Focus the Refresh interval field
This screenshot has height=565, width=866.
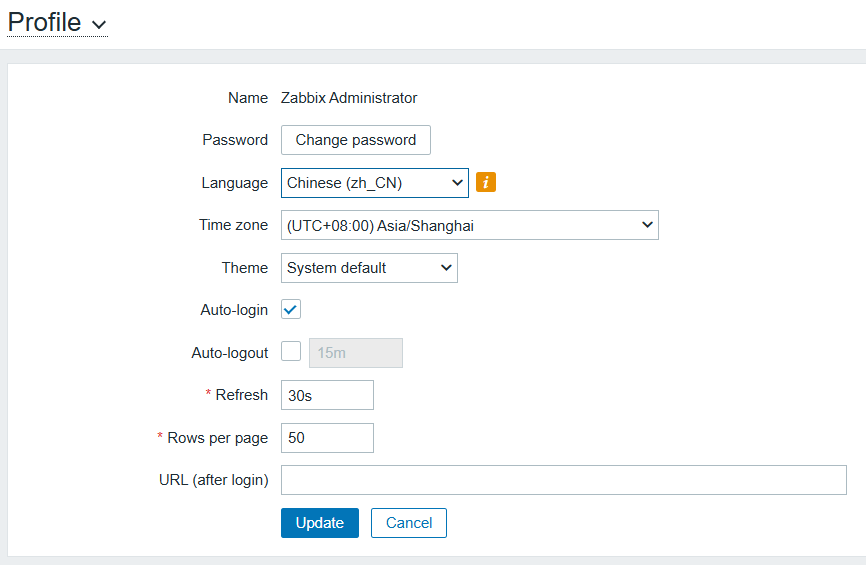click(328, 395)
